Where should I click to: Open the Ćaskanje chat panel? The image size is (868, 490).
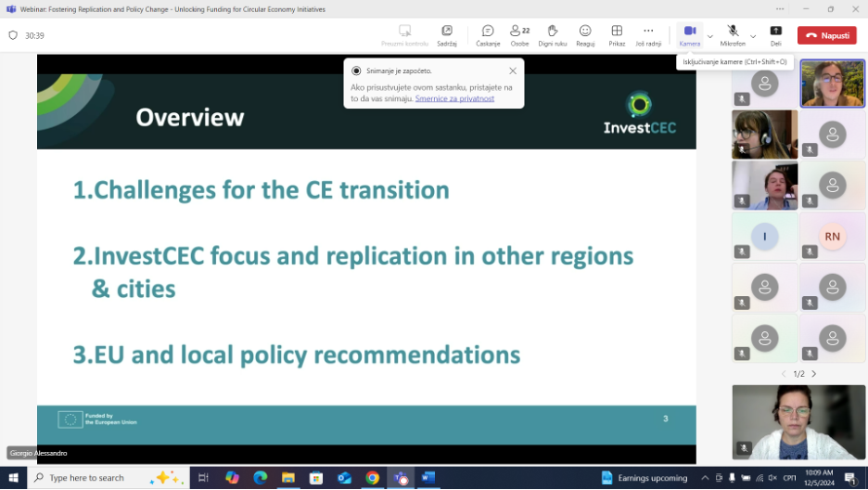click(x=488, y=35)
